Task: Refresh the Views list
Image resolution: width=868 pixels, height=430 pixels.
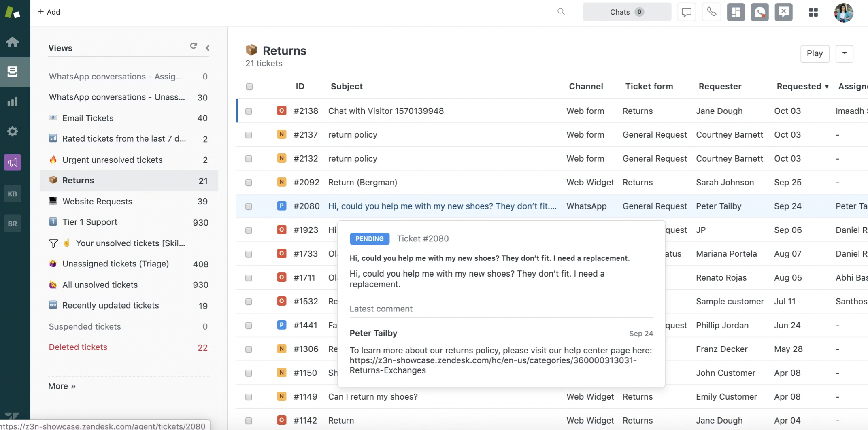Action: 194,46
